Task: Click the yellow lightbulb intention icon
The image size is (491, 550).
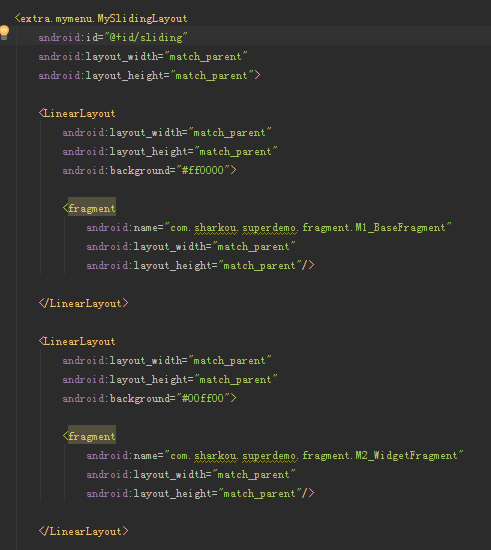Action: pos(4,33)
